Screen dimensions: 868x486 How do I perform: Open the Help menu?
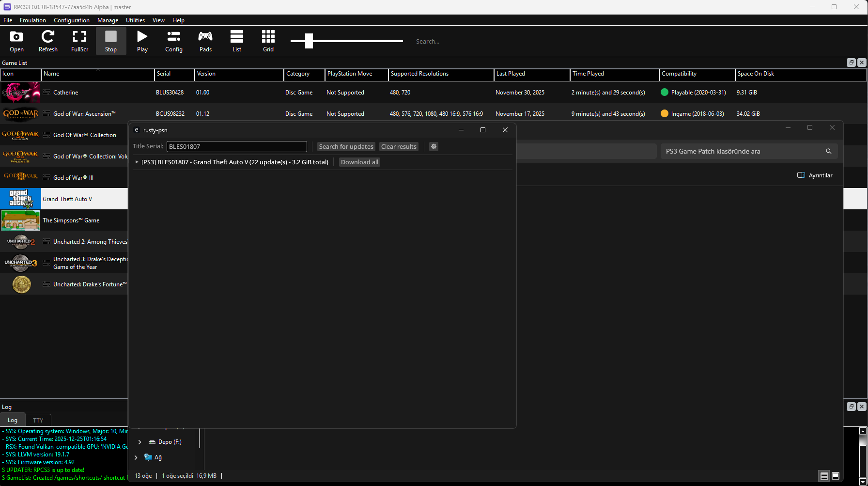coord(178,20)
